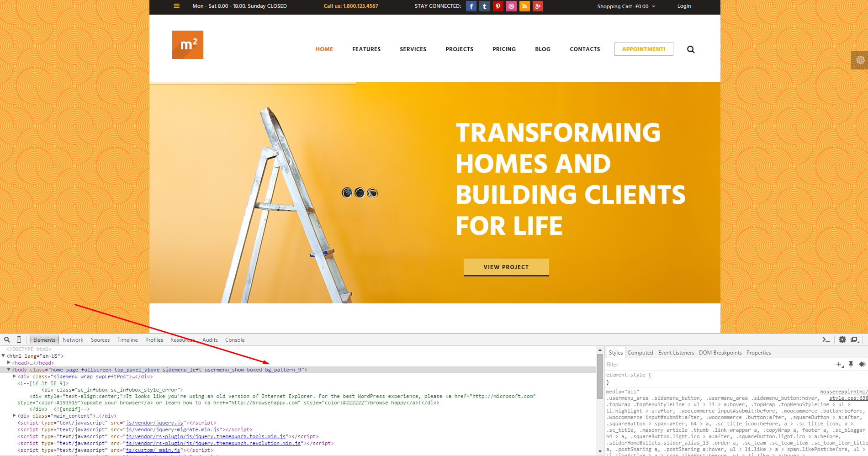The height and width of the screenshot is (456, 868).
Task: Click the RSS feed icon
Action: [x=524, y=6]
